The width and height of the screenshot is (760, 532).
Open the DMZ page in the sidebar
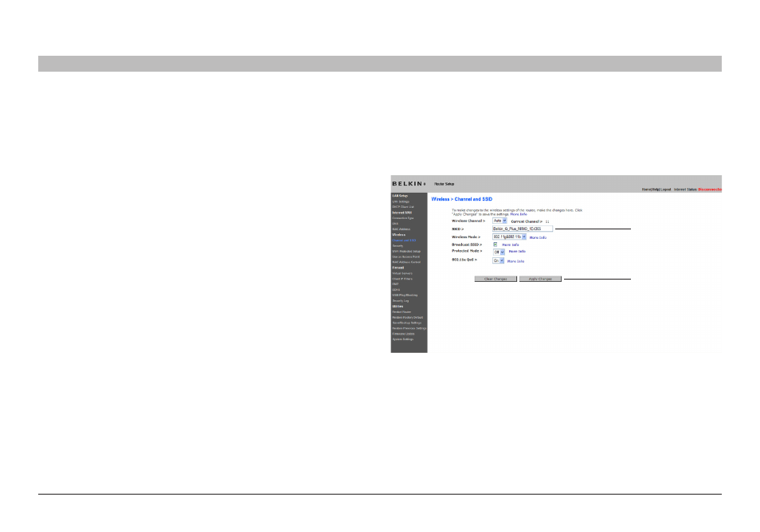pos(395,284)
